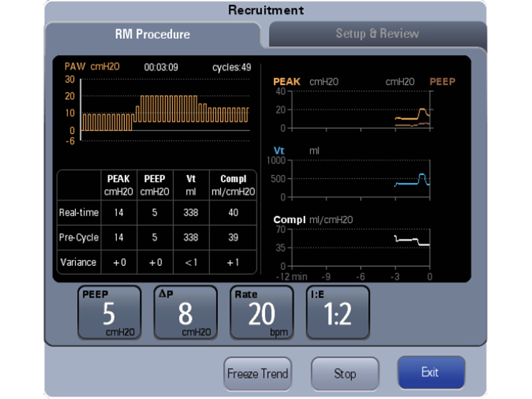Open the I:E ratio setting control
Screen dimensions: 532x399
[337, 311]
